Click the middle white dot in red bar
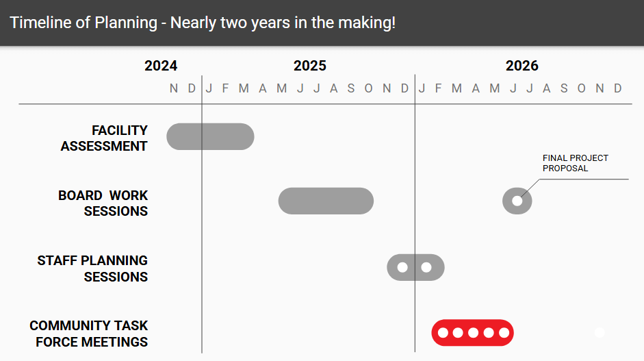 click(x=473, y=333)
